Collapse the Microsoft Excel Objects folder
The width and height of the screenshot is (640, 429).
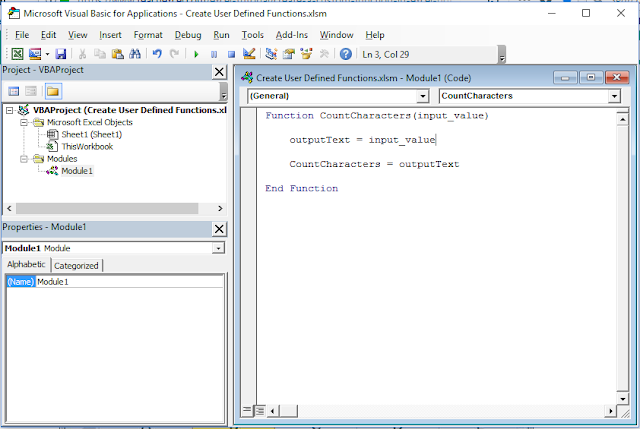tap(24, 122)
